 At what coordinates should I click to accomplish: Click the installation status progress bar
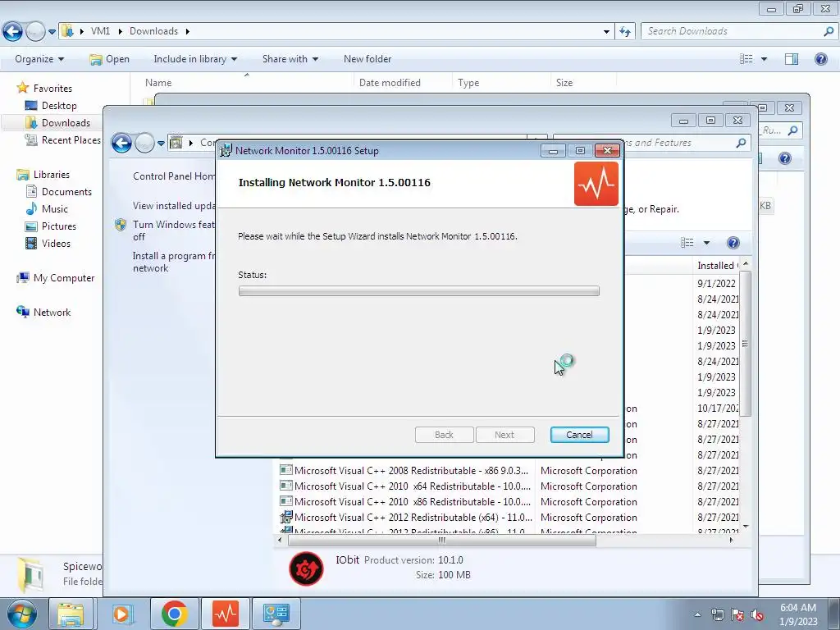(x=419, y=291)
